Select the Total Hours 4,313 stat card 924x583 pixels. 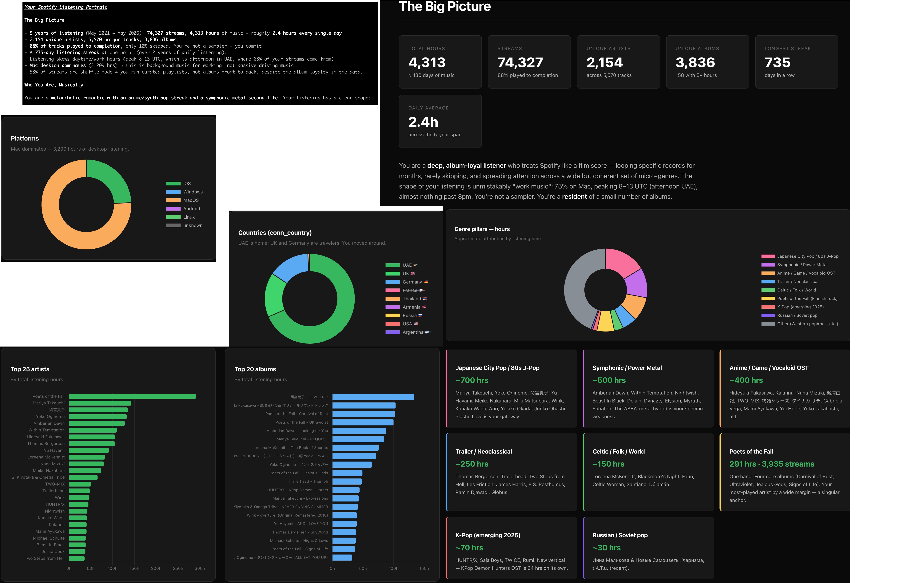[x=440, y=62]
